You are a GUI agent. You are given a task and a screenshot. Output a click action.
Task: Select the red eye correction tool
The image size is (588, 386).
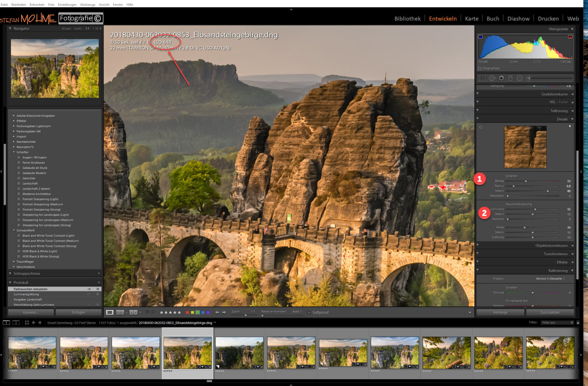tap(501, 78)
